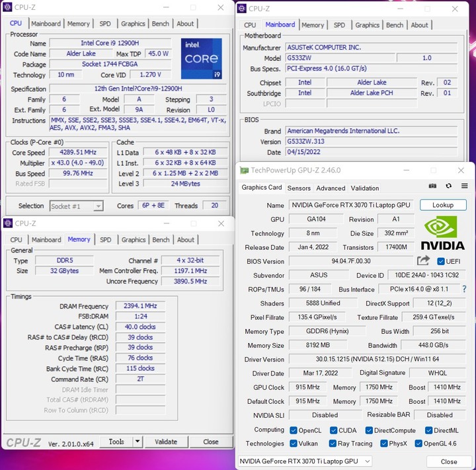The width and height of the screenshot is (476, 470).
Task: Click the Driver Version field
Action: (x=377, y=359)
